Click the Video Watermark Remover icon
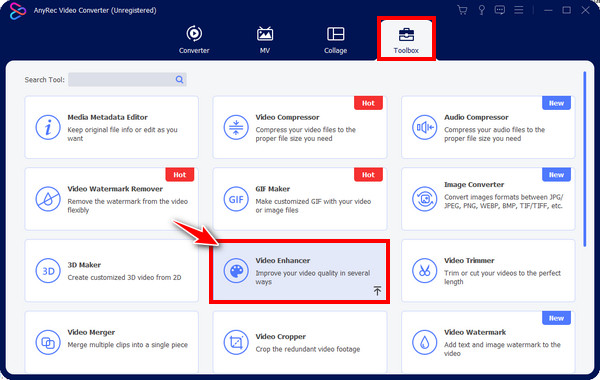This screenshot has width=600, height=380. pyautogui.click(x=48, y=199)
